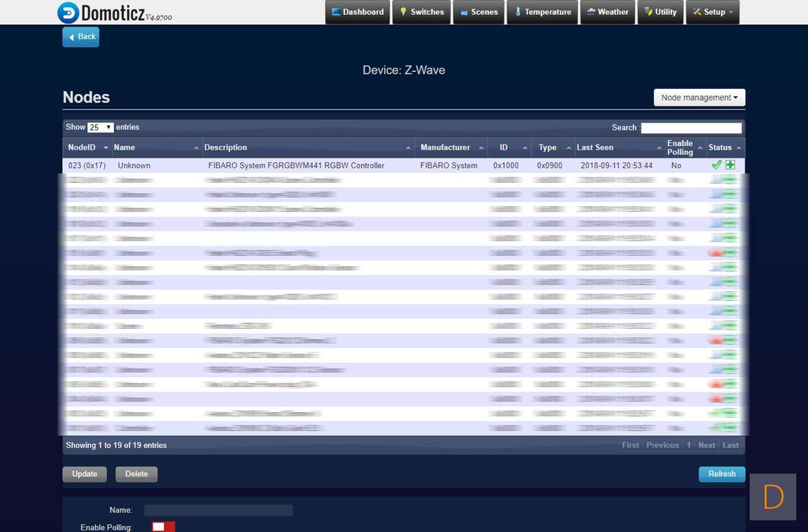Click the Manufacturer cell reading 'FIBARO System'
The width and height of the screenshot is (808, 532).
449,166
